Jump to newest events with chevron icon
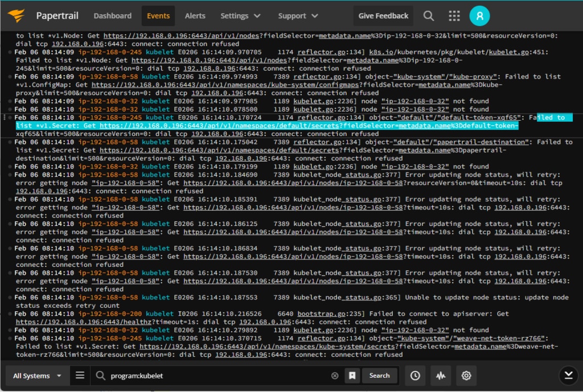The height and width of the screenshot is (392, 583). (568, 376)
